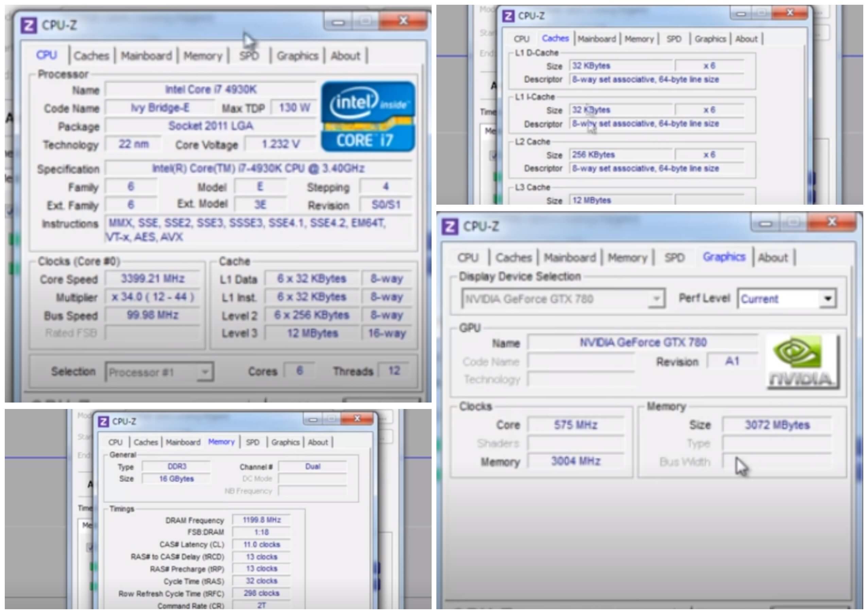Click the CPU-Z logo in the memory-timings window title bar

(x=103, y=421)
